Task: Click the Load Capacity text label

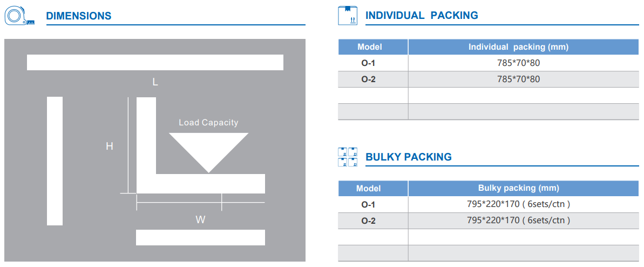Action: coord(208,123)
